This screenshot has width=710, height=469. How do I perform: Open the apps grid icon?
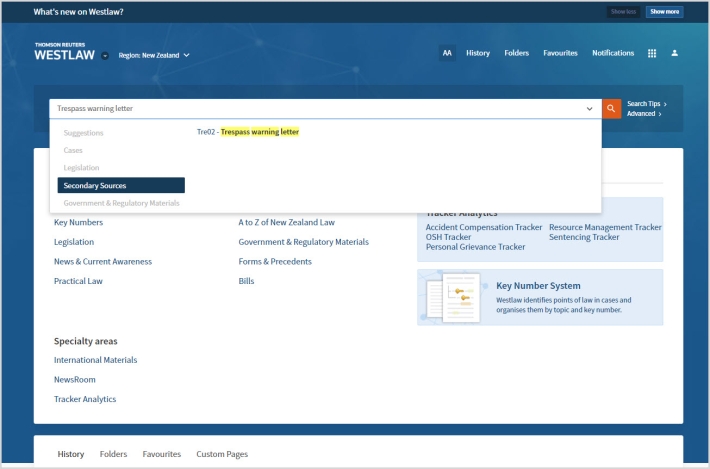click(x=652, y=53)
